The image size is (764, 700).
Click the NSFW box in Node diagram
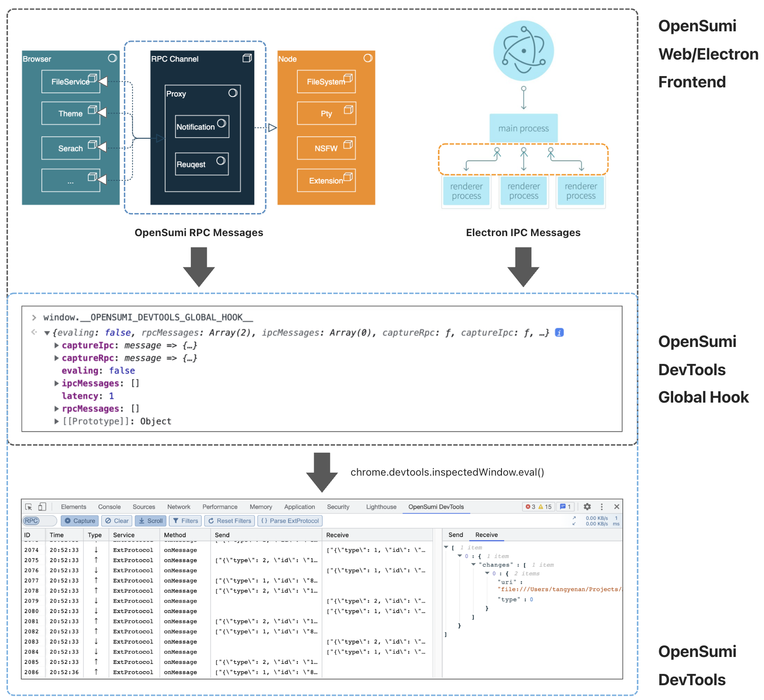pos(326,148)
